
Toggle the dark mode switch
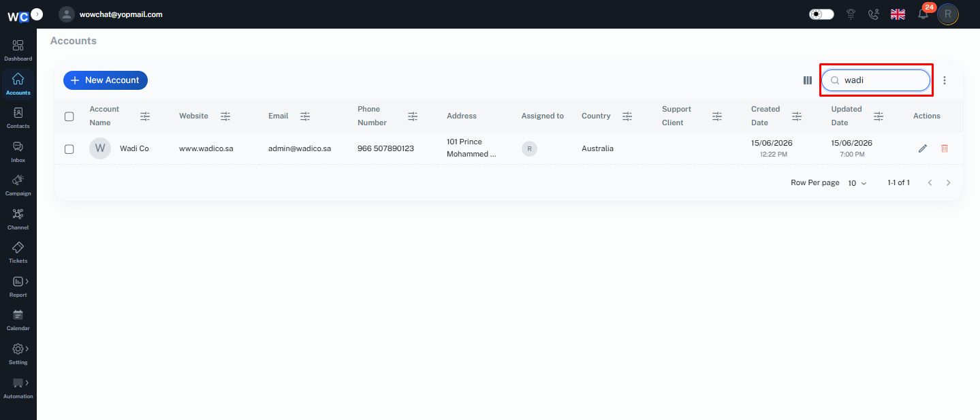(821, 14)
